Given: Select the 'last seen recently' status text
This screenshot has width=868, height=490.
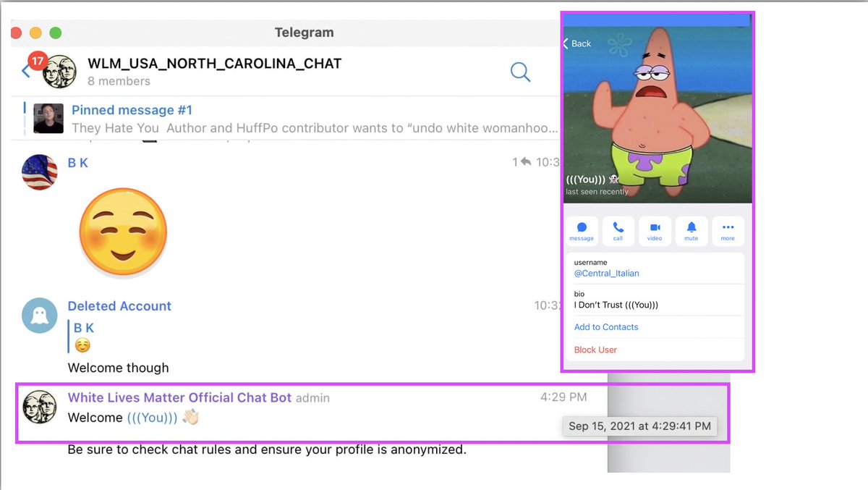Looking at the screenshot, I should pyautogui.click(x=597, y=192).
